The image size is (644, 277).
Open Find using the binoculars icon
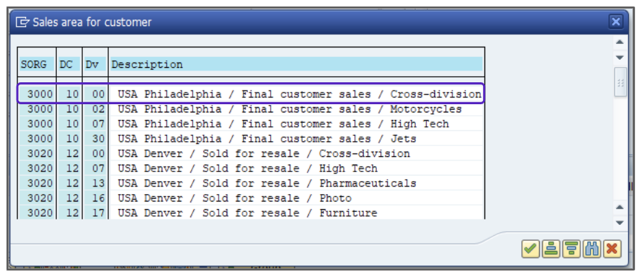point(591,249)
